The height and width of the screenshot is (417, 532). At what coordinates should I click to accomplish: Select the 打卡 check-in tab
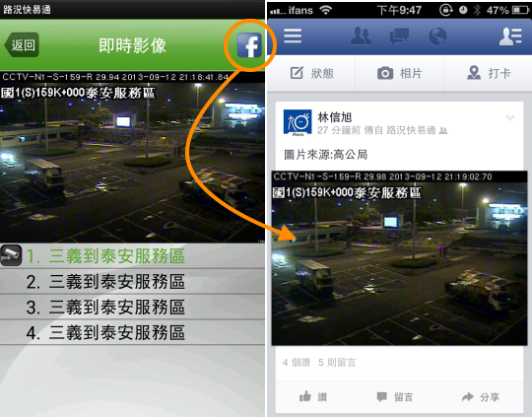(x=489, y=73)
